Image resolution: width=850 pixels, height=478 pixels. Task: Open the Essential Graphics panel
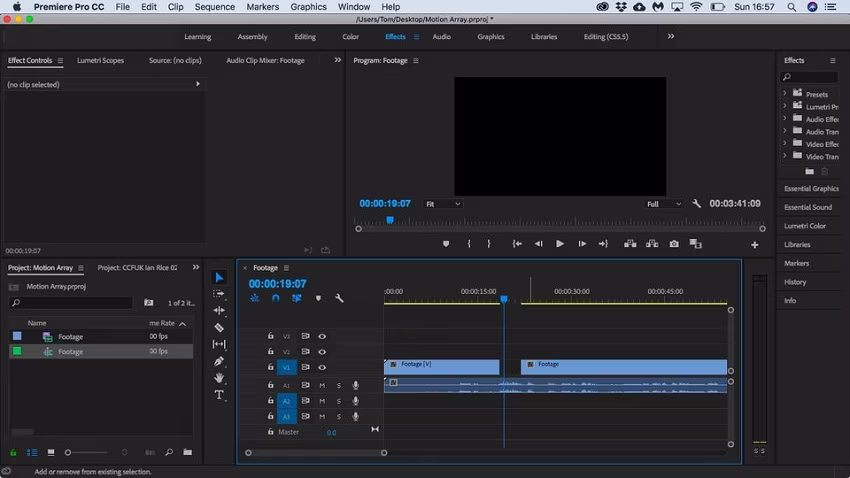[x=811, y=188]
